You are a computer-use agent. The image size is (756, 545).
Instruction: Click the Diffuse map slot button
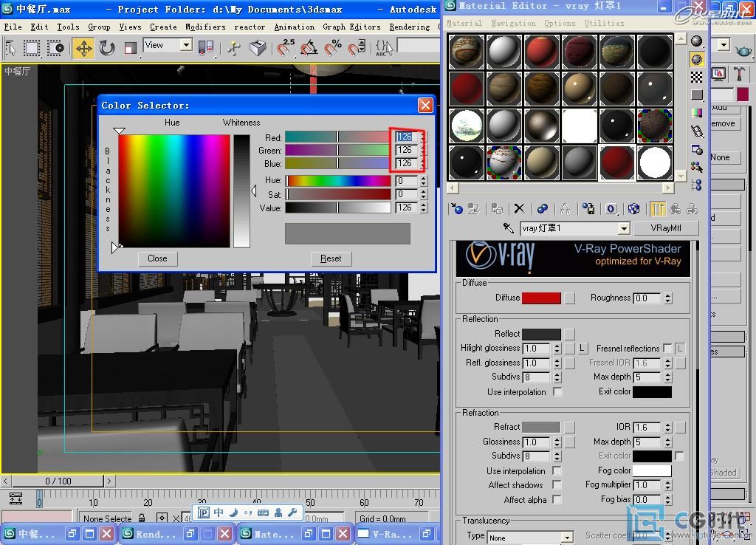point(569,298)
